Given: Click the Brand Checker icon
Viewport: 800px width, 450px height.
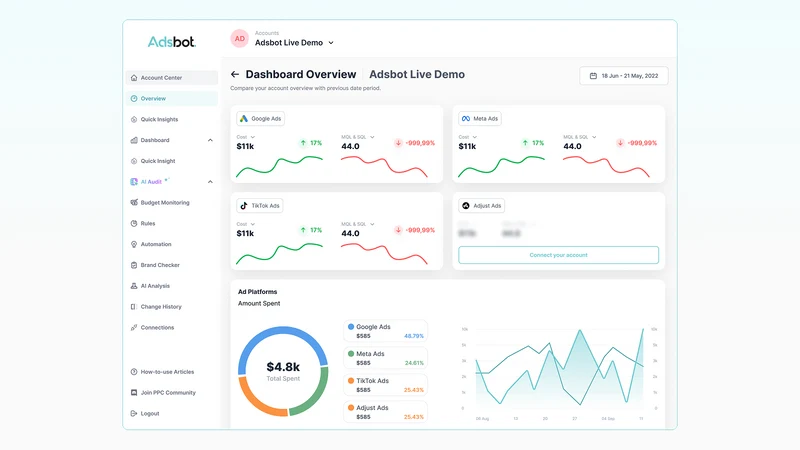Looking at the screenshot, I should (134, 265).
